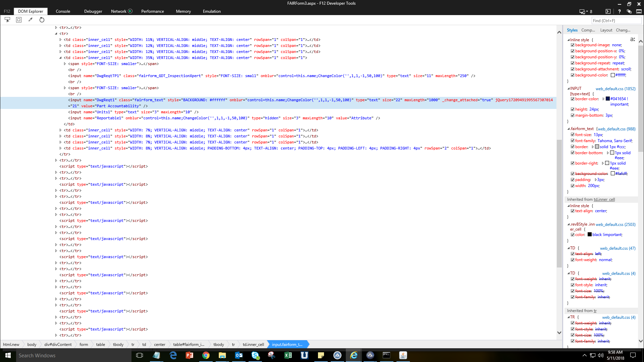Open the document mode device selector
Screen dimensions: 644x362
[x=584, y=11]
